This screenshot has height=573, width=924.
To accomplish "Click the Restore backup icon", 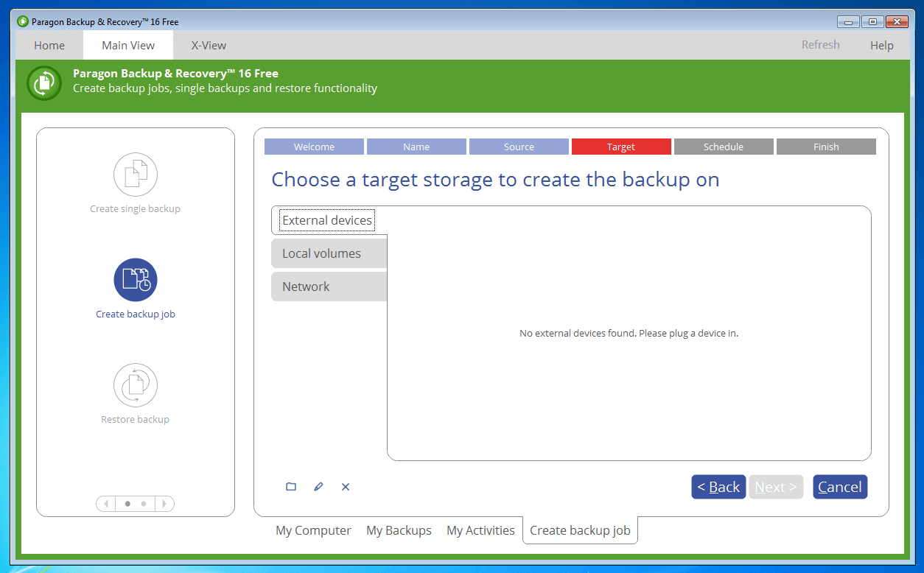I will [x=136, y=385].
